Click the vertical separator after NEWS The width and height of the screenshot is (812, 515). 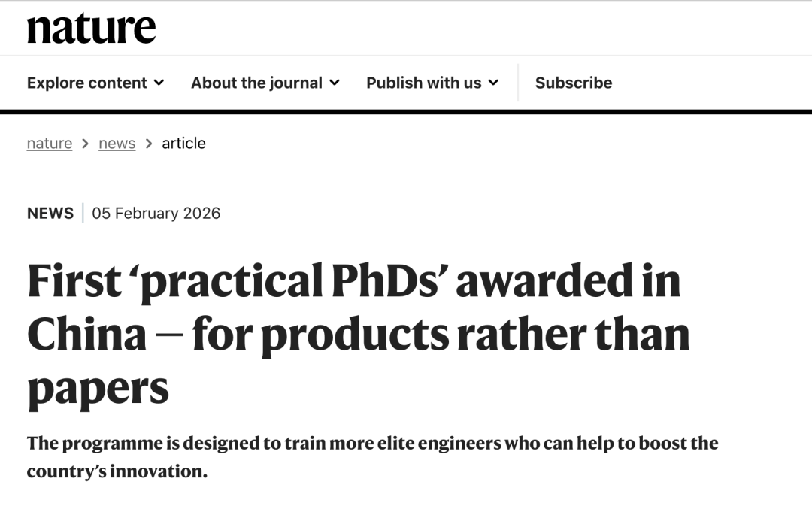point(83,213)
